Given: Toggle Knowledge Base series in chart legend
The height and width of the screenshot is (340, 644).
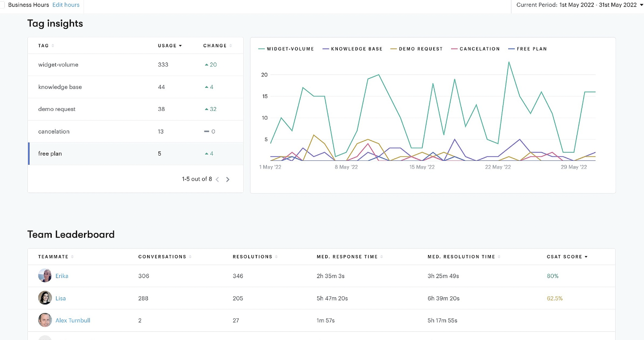Looking at the screenshot, I should point(352,49).
